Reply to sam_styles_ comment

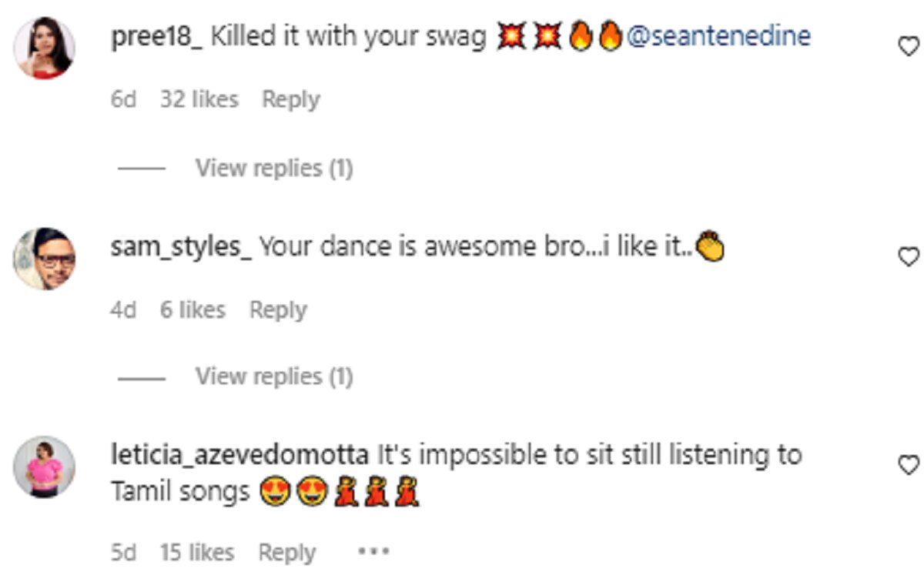(x=278, y=309)
